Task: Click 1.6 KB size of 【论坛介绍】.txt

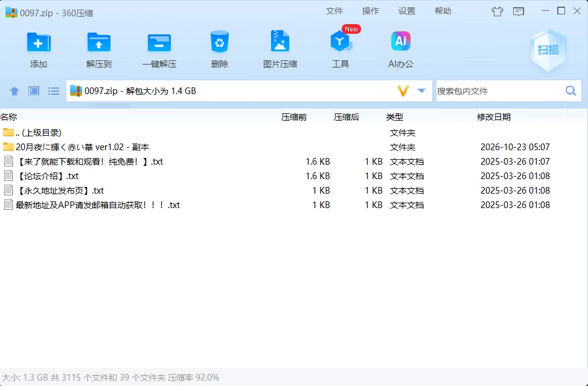Action: [318, 176]
